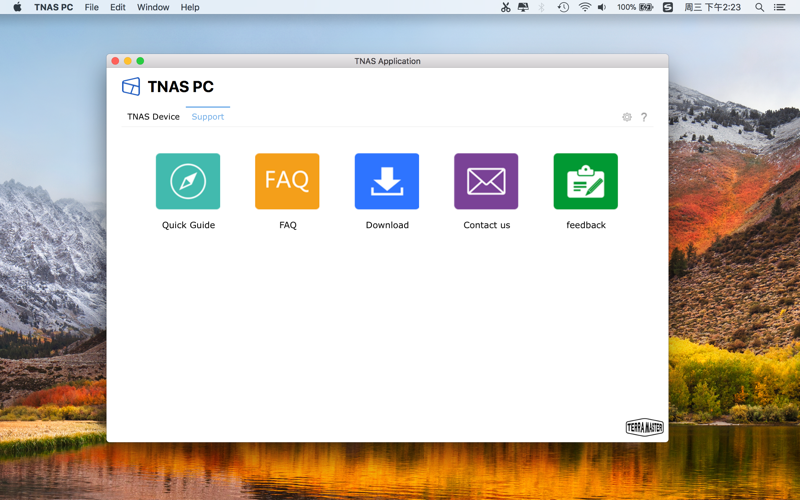
Task: Open Spotlight search magnifier icon
Action: click(x=759, y=7)
